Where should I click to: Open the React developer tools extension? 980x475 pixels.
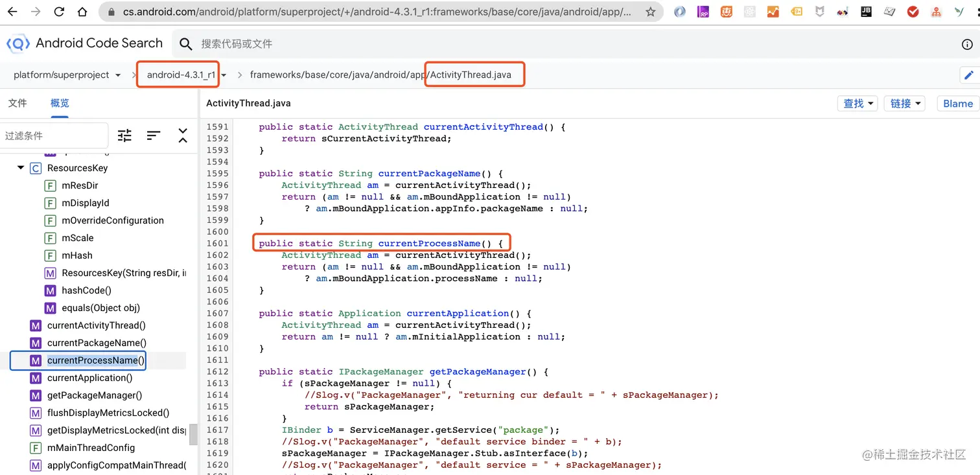[x=750, y=12]
